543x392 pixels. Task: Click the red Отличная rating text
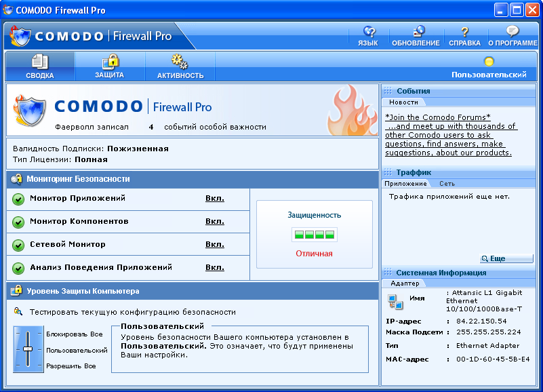(314, 254)
